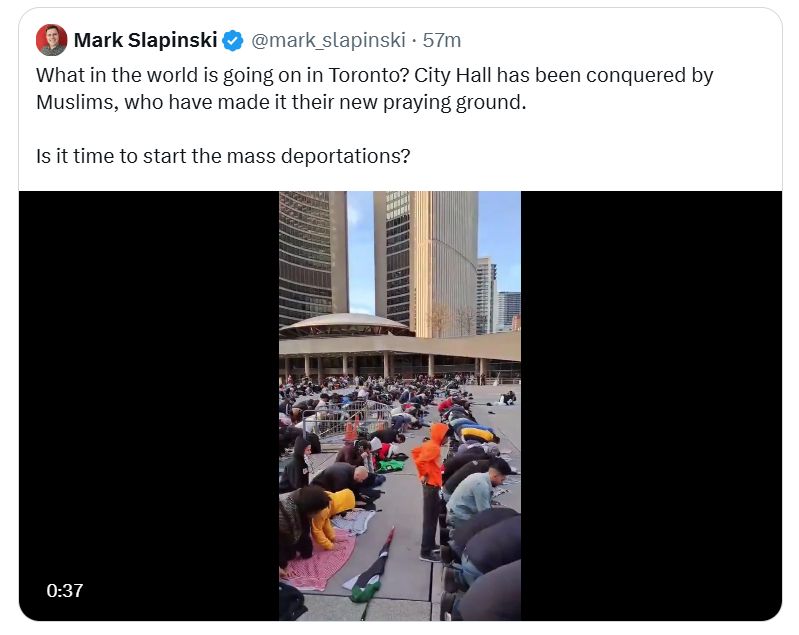
Task: Click the blue verified checkmark badge
Action: pyautogui.click(x=233, y=40)
